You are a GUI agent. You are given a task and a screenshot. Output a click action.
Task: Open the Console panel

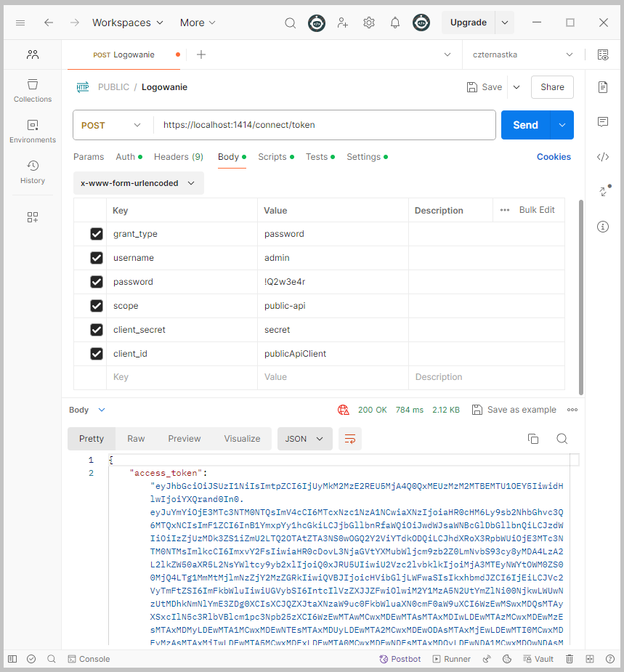click(89, 659)
